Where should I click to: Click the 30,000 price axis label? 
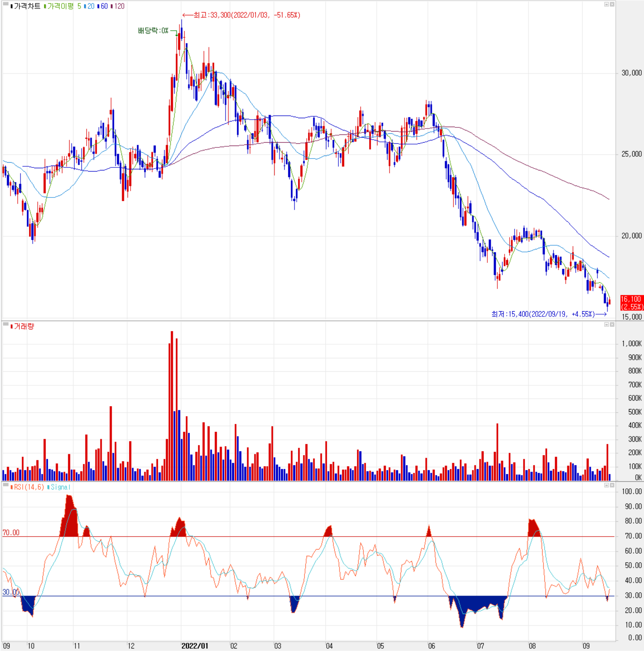click(631, 73)
